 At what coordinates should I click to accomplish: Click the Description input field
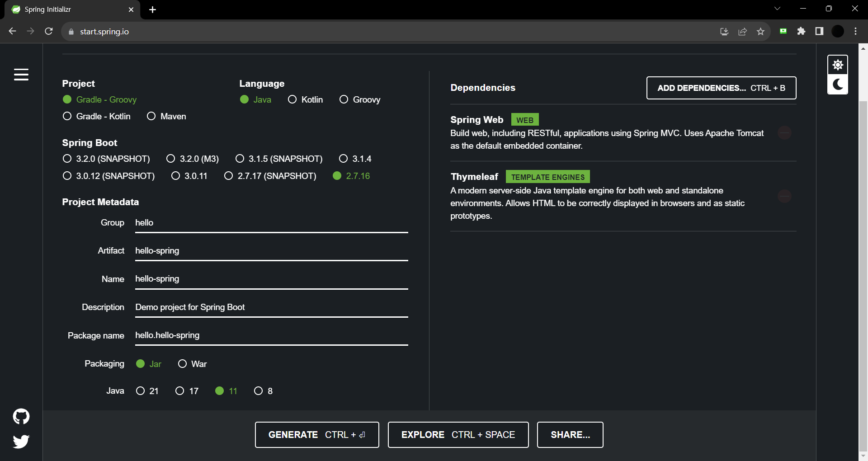271,307
